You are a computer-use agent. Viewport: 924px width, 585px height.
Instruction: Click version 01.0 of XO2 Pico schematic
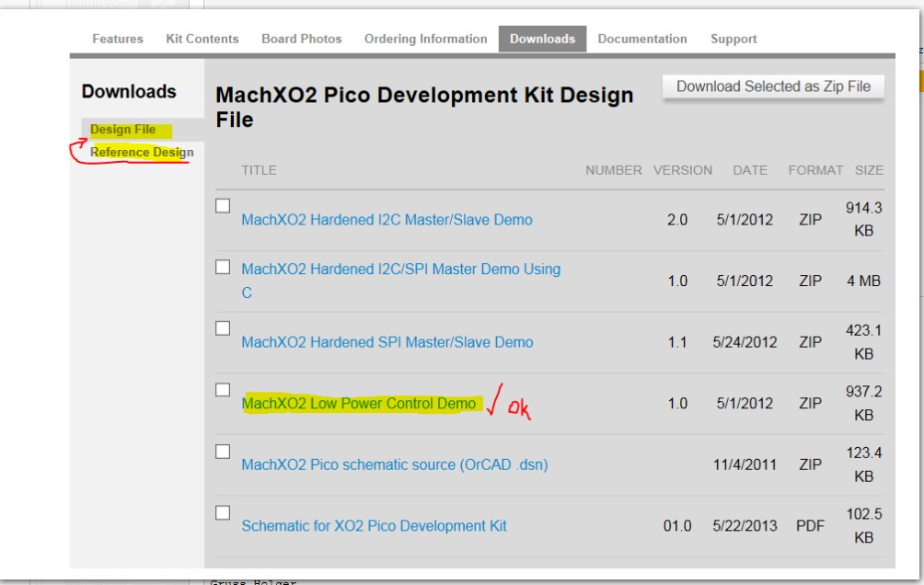[677, 526]
